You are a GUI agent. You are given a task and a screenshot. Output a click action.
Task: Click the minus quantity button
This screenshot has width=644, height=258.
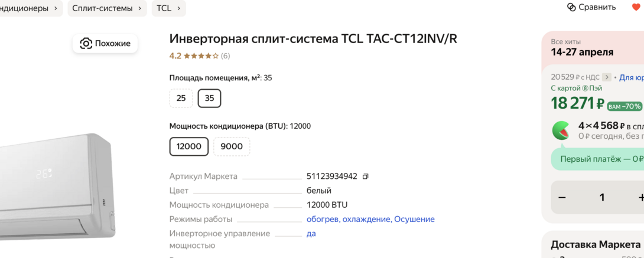tap(562, 197)
